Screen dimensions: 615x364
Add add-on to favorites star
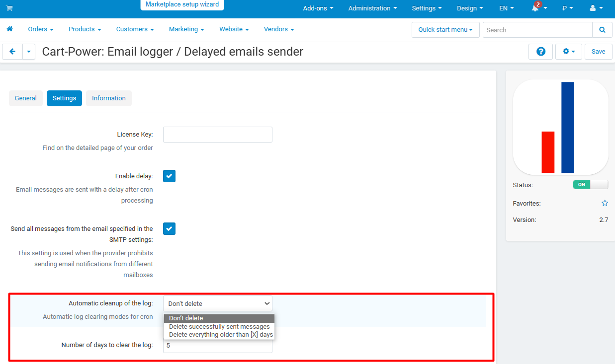605,203
